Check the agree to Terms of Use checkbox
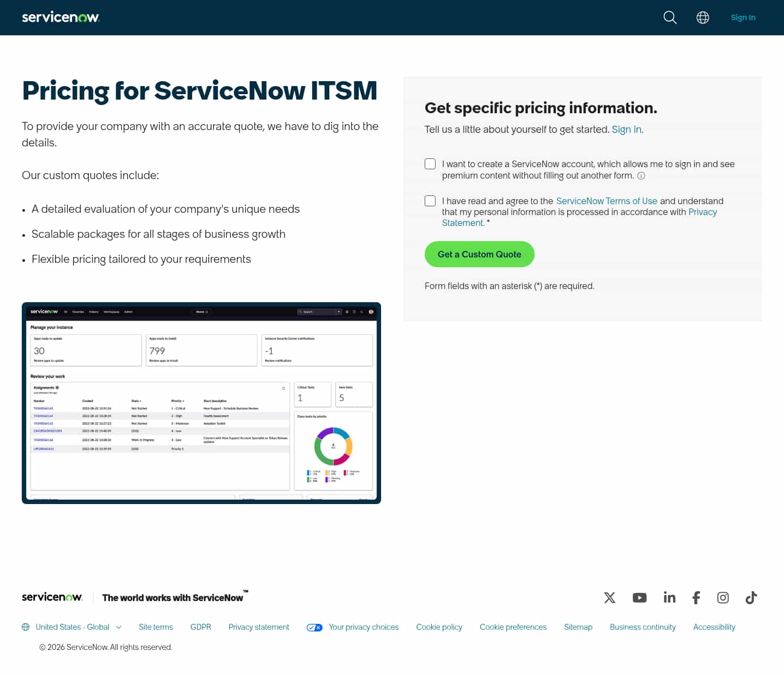Viewport: 784px width, 675px height. [430, 201]
